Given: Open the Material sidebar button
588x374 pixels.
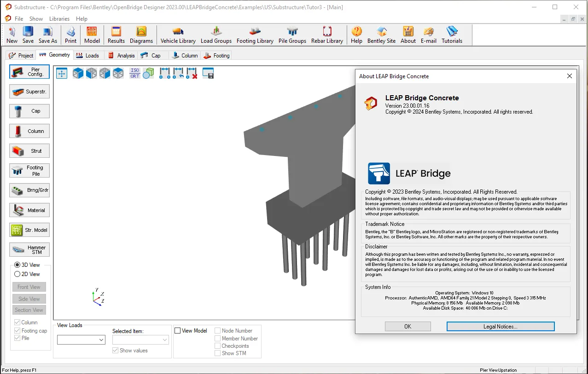Looking at the screenshot, I should pyautogui.click(x=29, y=210).
